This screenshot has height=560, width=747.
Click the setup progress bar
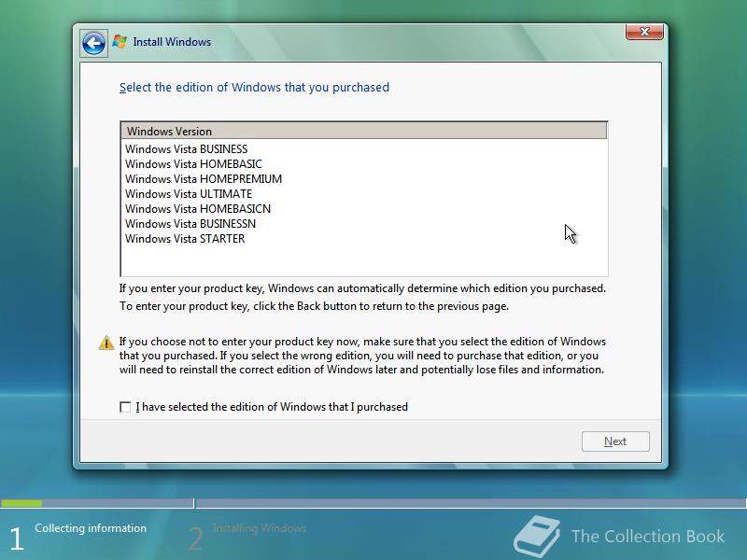coord(373,503)
